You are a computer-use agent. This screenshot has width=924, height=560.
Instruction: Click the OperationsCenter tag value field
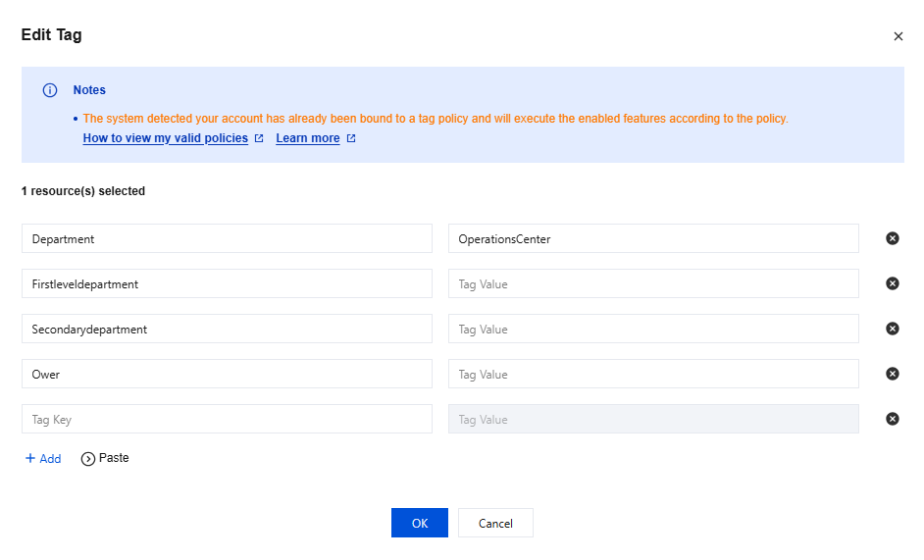[653, 238]
